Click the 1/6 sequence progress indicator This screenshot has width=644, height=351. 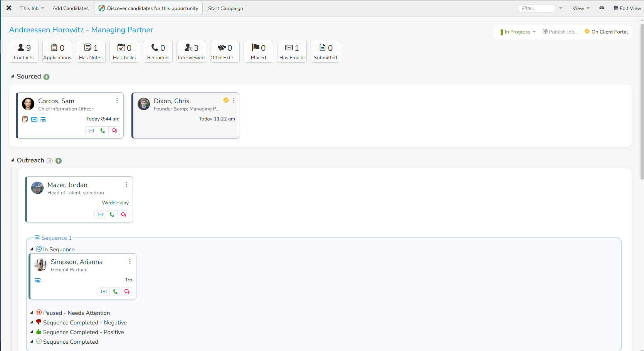(x=128, y=280)
